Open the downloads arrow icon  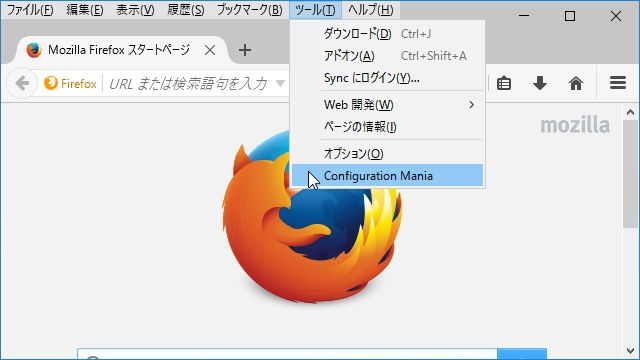click(540, 83)
